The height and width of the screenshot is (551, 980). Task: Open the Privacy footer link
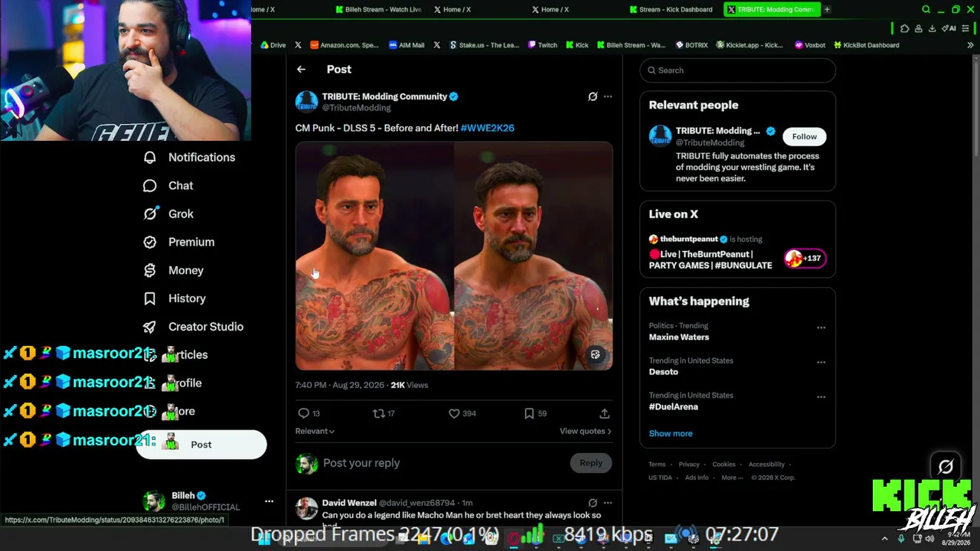(689, 465)
